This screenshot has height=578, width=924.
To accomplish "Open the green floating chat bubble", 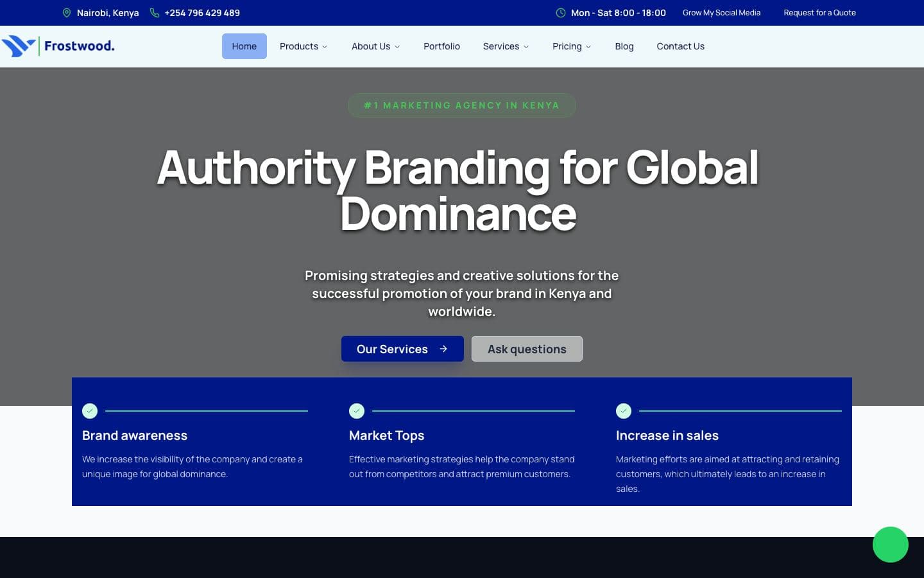I will coord(891,545).
